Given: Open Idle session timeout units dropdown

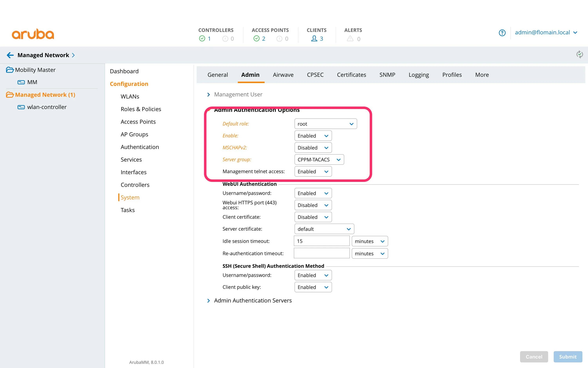Looking at the screenshot, I should (x=370, y=241).
